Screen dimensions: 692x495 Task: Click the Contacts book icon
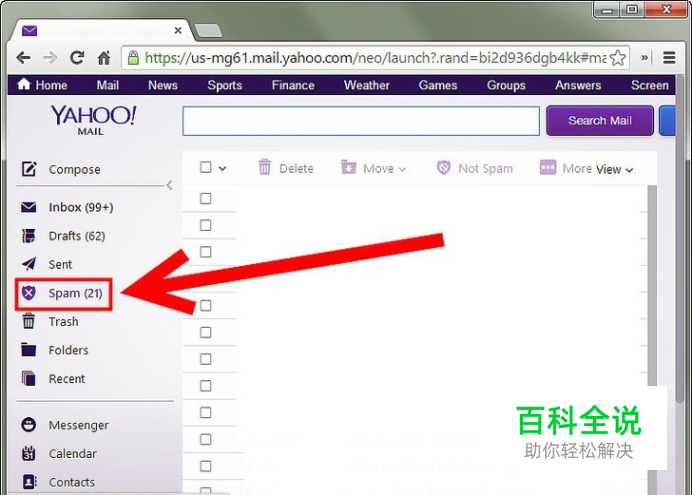29,482
